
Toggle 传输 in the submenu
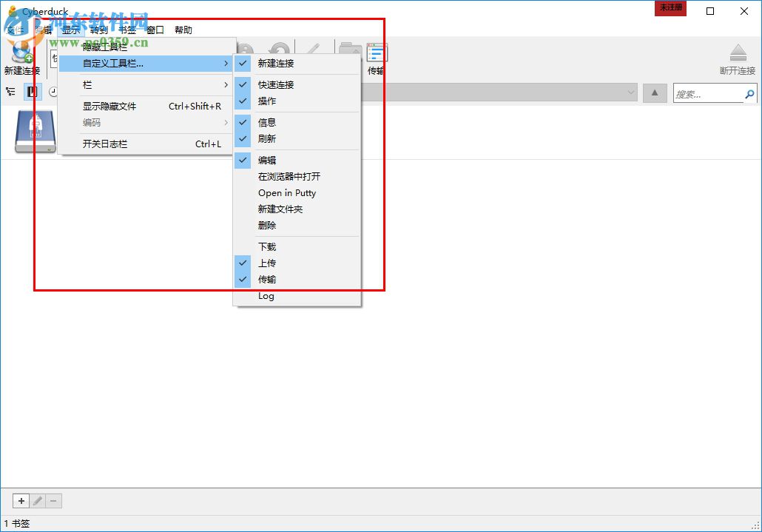(x=297, y=280)
